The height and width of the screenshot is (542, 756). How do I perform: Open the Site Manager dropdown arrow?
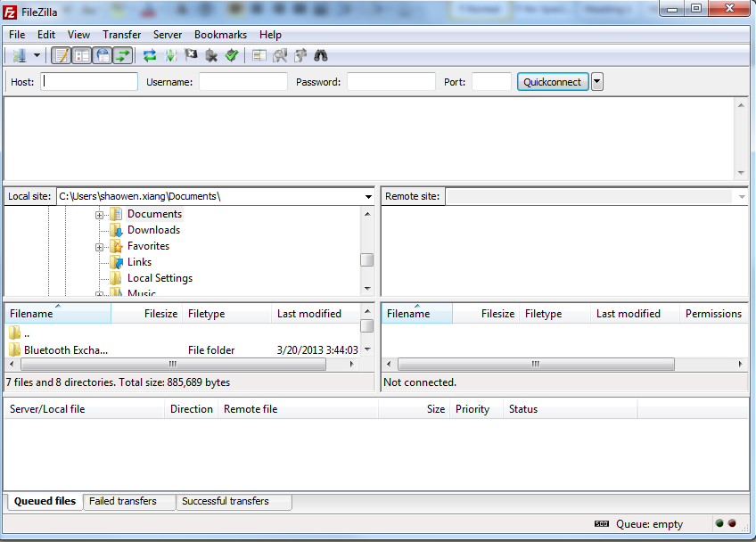[x=37, y=56]
